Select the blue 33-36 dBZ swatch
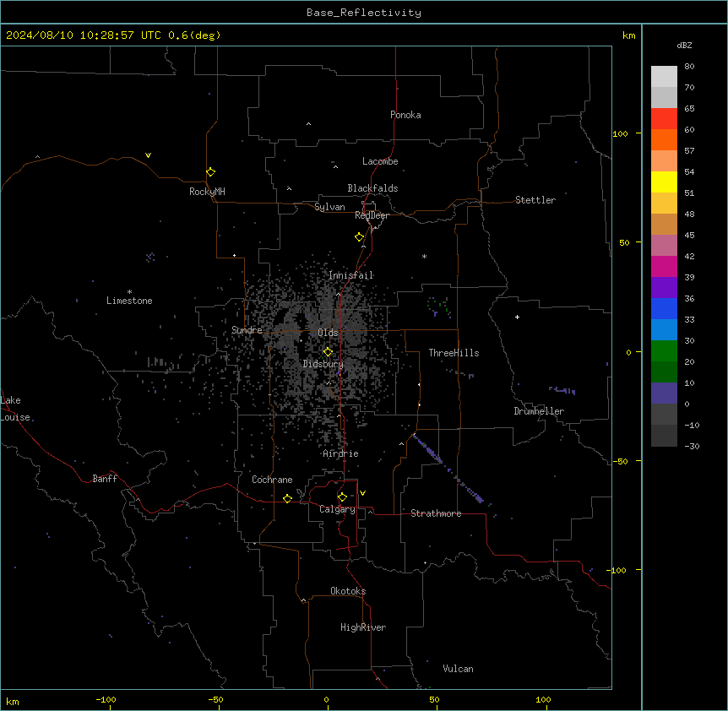The width and height of the screenshot is (728, 711). (x=664, y=308)
